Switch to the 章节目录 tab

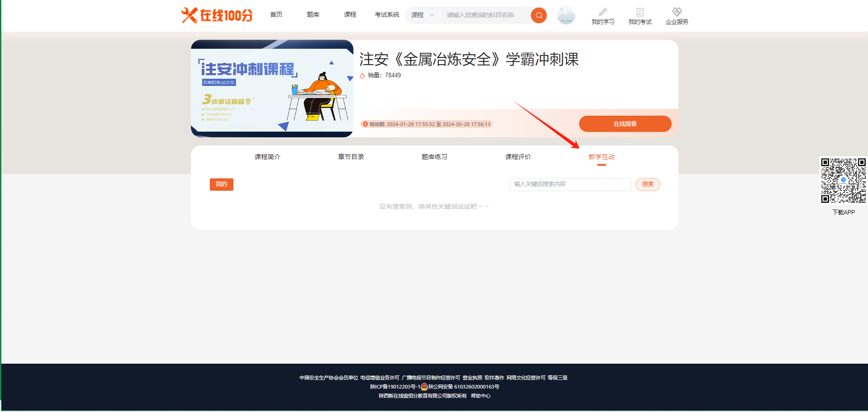[351, 157]
